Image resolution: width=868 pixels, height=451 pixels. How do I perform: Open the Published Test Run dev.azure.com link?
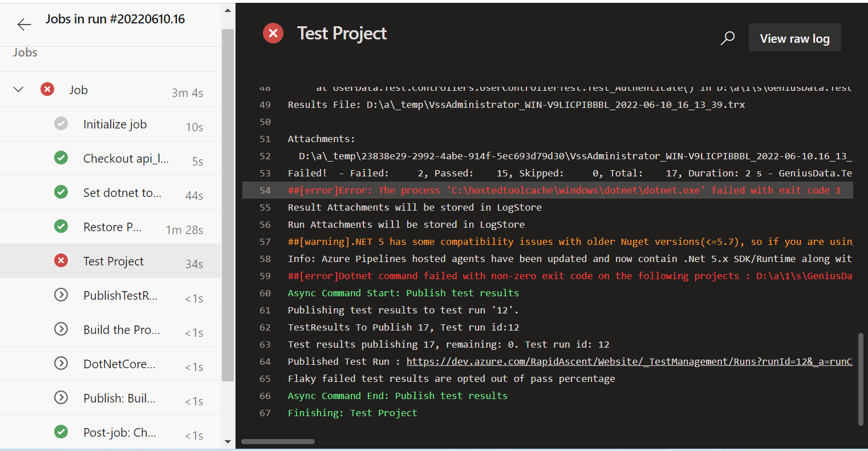[629, 361]
